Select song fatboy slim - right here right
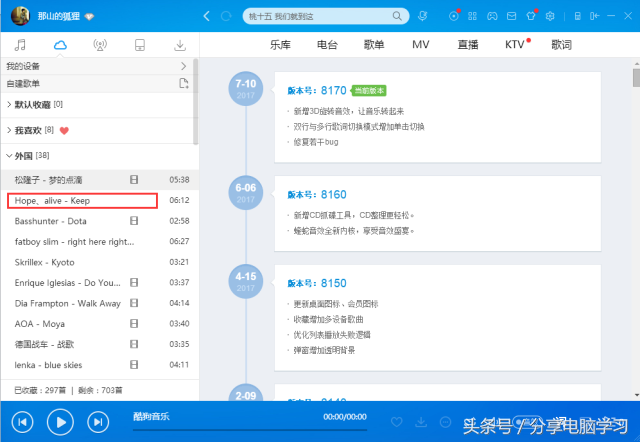 (x=100, y=242)
